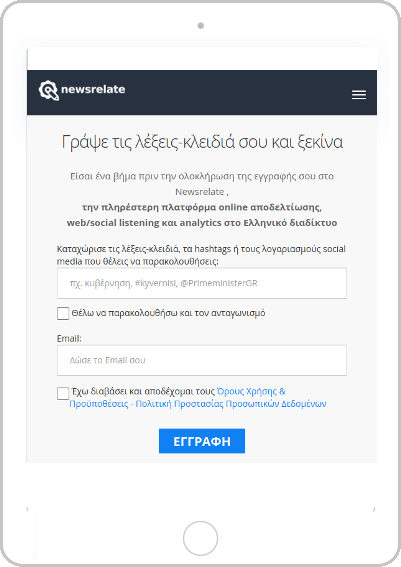
Task: Click the 'Θέλω να παρακολουθήσω και τον ανταγωνισμό' label
Action: 168,313
